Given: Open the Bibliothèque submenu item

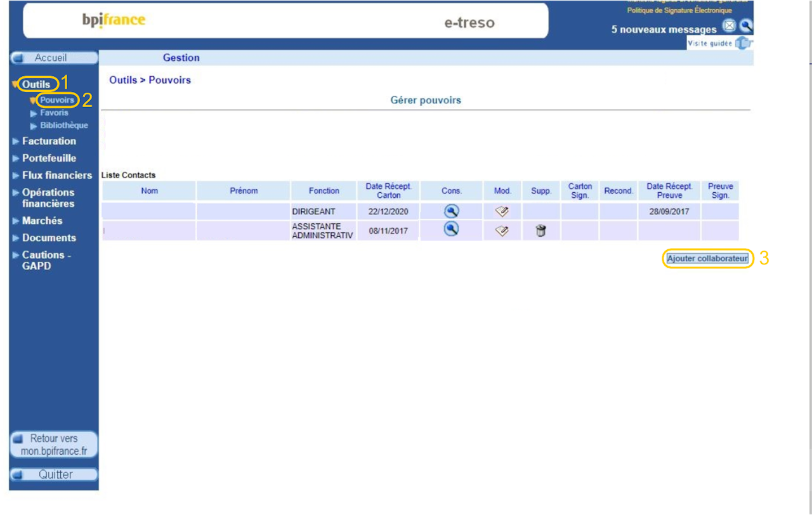Looking at the screenshot, I should click(x=64, y=126).
